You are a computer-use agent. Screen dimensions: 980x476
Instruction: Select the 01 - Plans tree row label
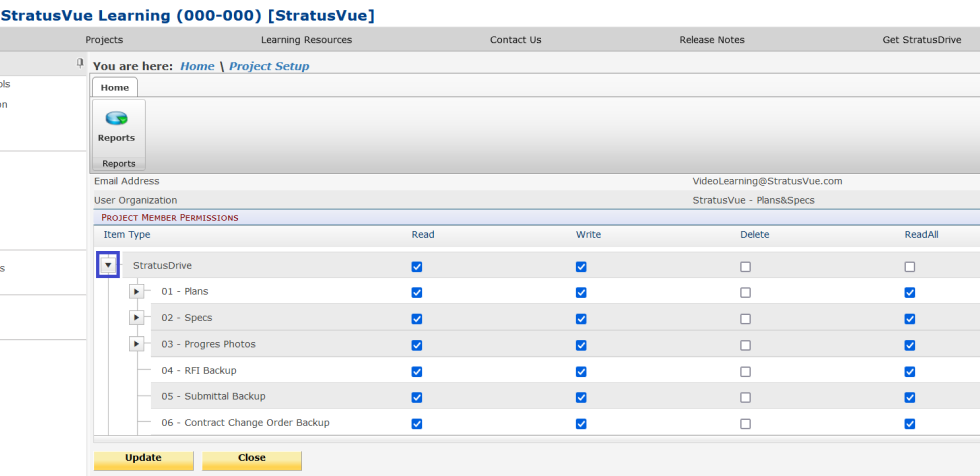[x=185, y=291]
